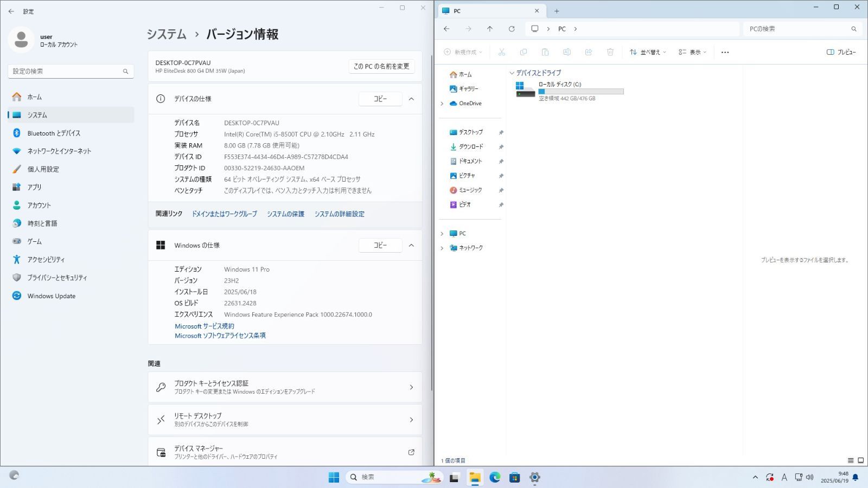
Task: Open the System protection link
Action: coord(285,214)
